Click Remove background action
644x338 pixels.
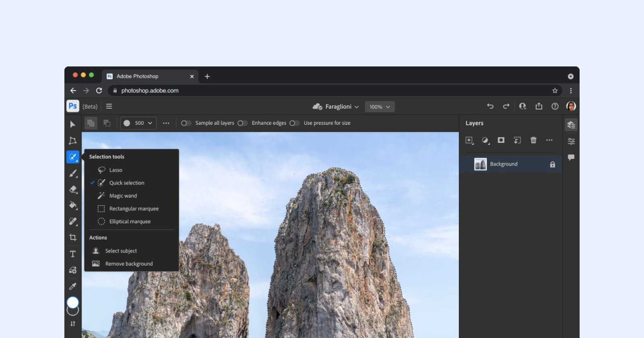coord(129,264)
